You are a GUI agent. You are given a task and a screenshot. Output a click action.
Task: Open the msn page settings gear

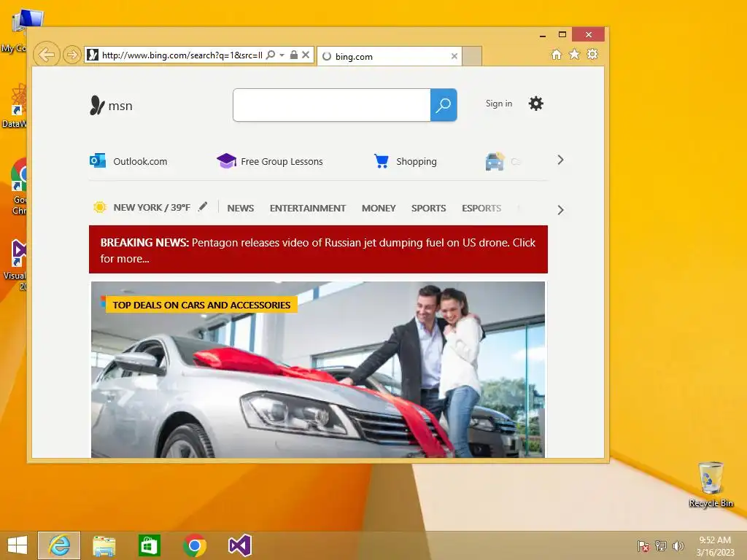tap(536, 104)
